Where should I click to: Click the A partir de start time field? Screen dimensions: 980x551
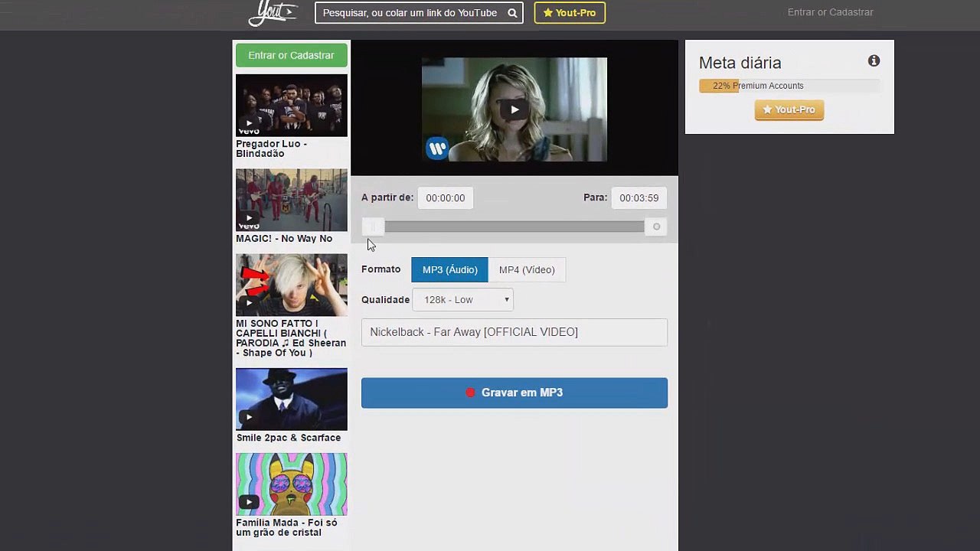click(x=446, y=198)
